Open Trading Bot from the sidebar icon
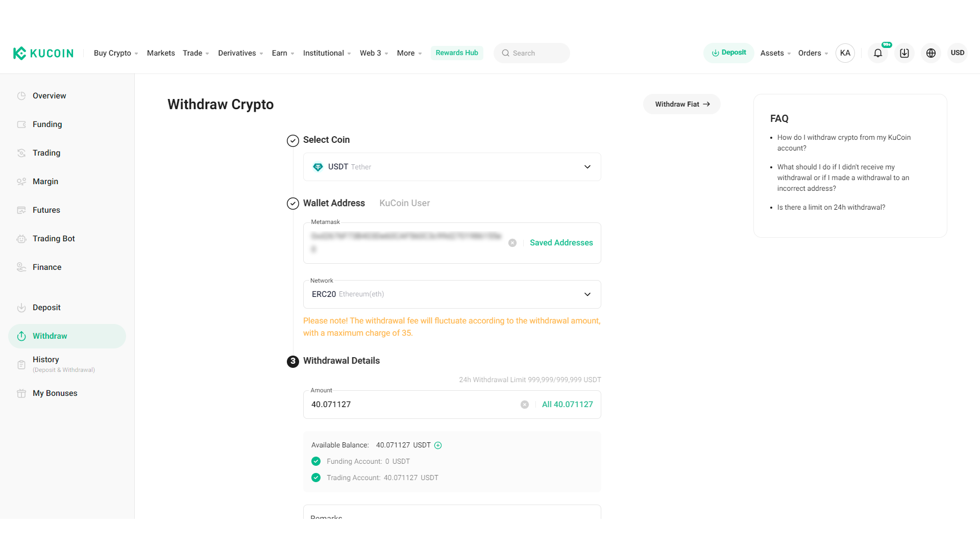The width and height of the screenshot is (980, 551). (x=21, y=238)
